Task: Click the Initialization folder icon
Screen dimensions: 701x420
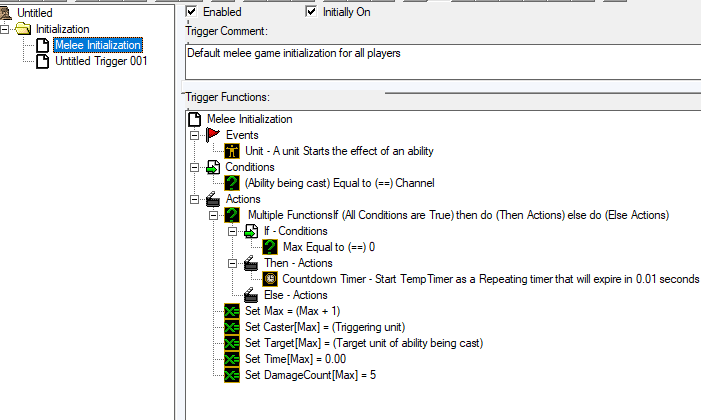Action: pyautogui.click(x=23, y=29)
